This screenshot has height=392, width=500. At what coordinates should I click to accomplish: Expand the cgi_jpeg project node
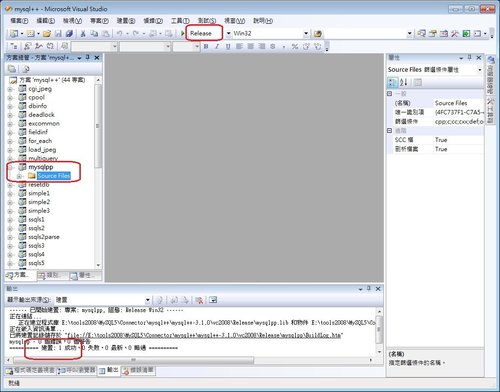pyautogui.click(x=10, y=89)
